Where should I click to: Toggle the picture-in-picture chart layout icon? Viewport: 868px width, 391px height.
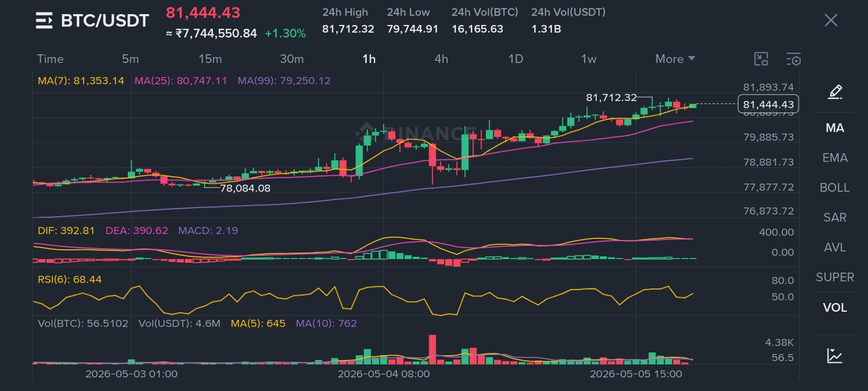click(761, 59)
